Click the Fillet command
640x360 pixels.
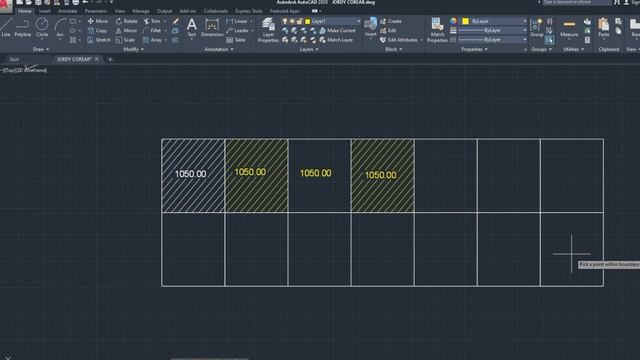(x=152, y=31)
